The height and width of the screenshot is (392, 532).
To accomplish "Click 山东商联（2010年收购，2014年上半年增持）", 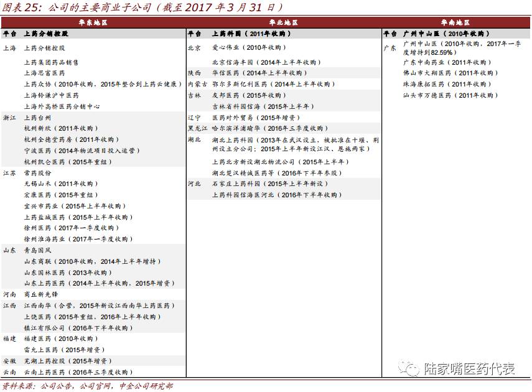I will [92, 261].
